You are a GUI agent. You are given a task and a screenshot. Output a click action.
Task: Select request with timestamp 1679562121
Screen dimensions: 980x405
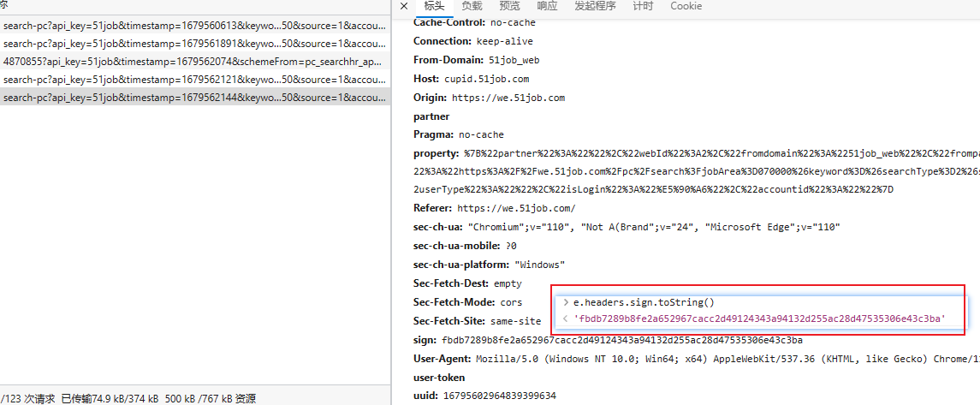[194, 80]
